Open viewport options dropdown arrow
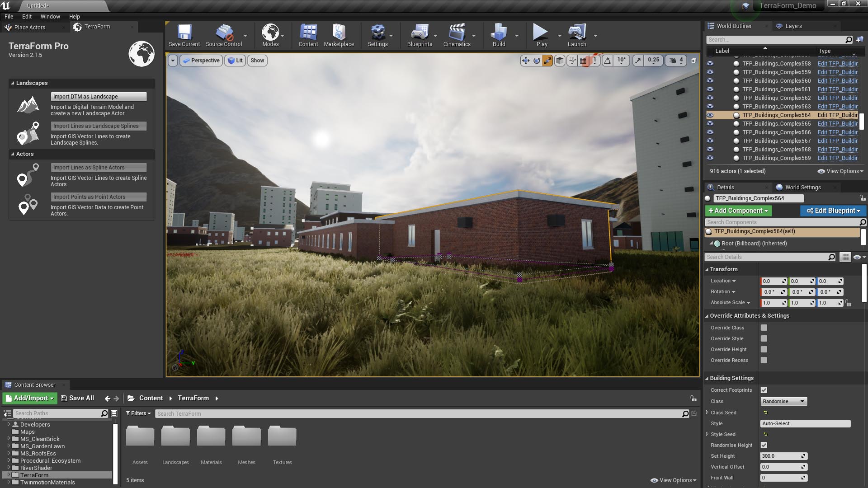 pos(173,61)
